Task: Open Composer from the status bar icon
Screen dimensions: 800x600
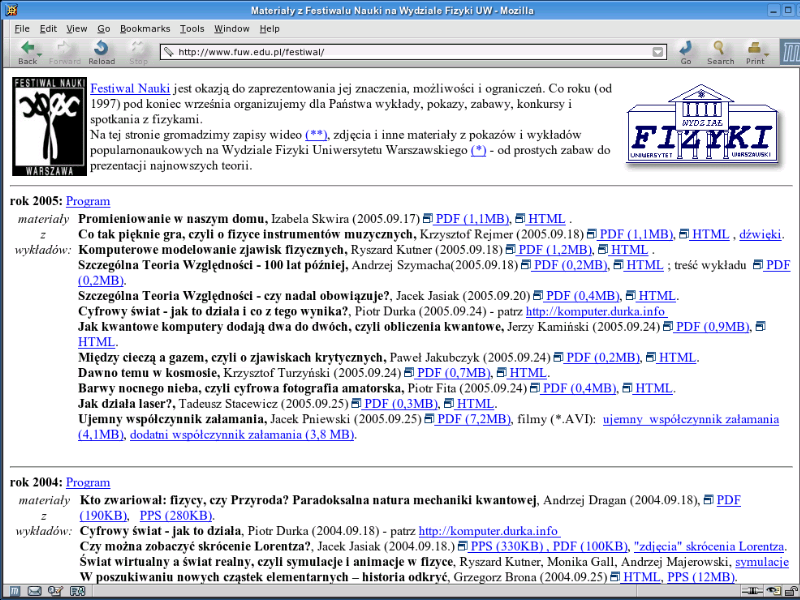Action: click(x=55, y=591)
